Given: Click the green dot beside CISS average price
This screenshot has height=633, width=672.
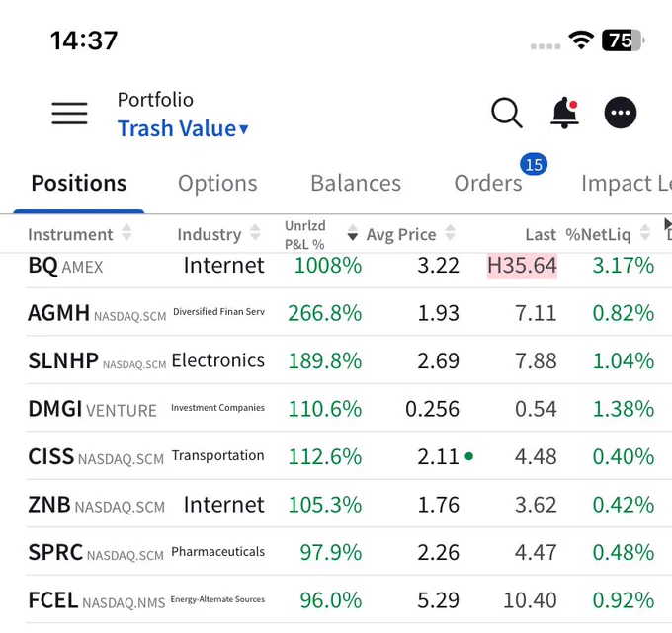Looking at the screenshot, I should 468,456.
